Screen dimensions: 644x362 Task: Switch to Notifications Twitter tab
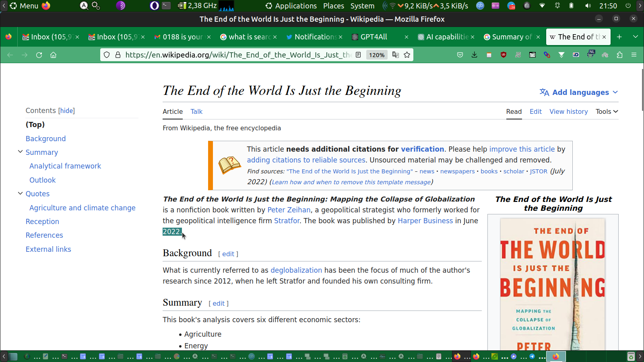point(315,37)
